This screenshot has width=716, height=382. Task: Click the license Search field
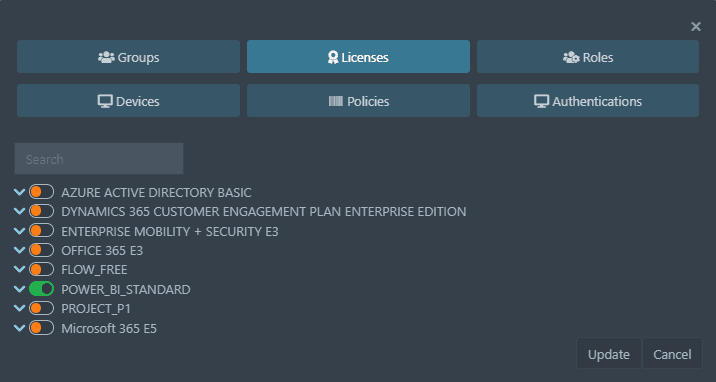coord(99,159)
